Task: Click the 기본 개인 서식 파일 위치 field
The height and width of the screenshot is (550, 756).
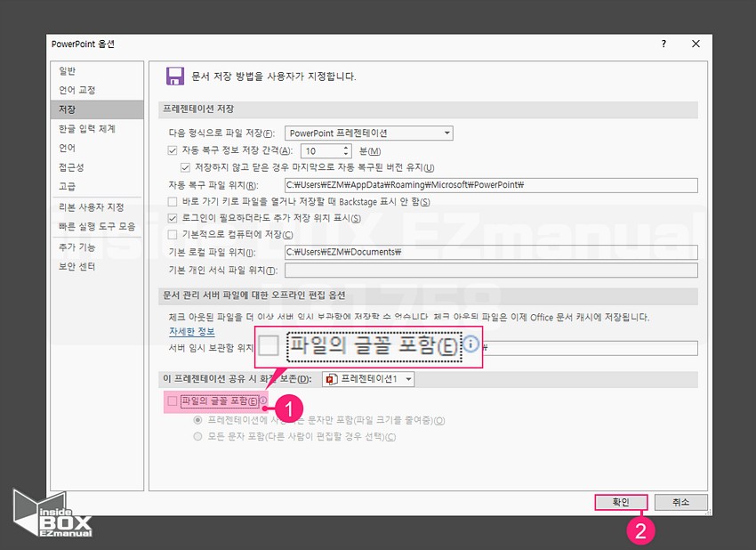Action: pos(491,271)
